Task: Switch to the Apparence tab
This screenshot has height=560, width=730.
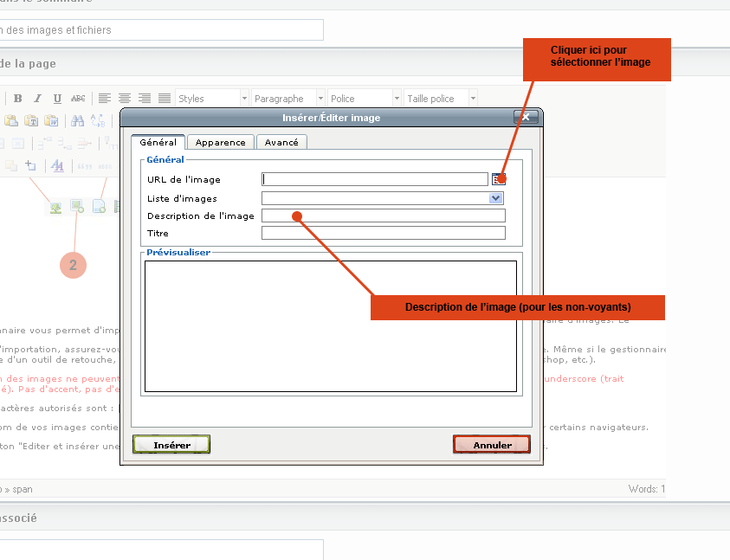Action: pyautogui.click(x=220, y=142)
